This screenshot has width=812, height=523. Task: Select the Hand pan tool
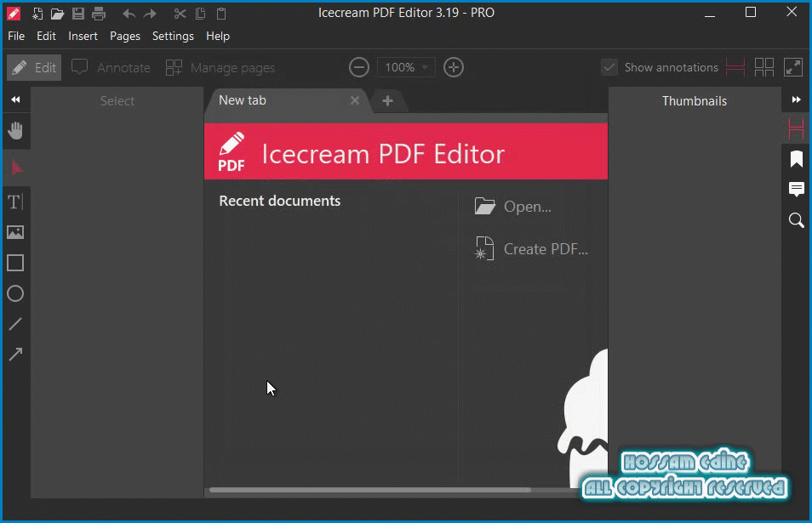(15, 131)
